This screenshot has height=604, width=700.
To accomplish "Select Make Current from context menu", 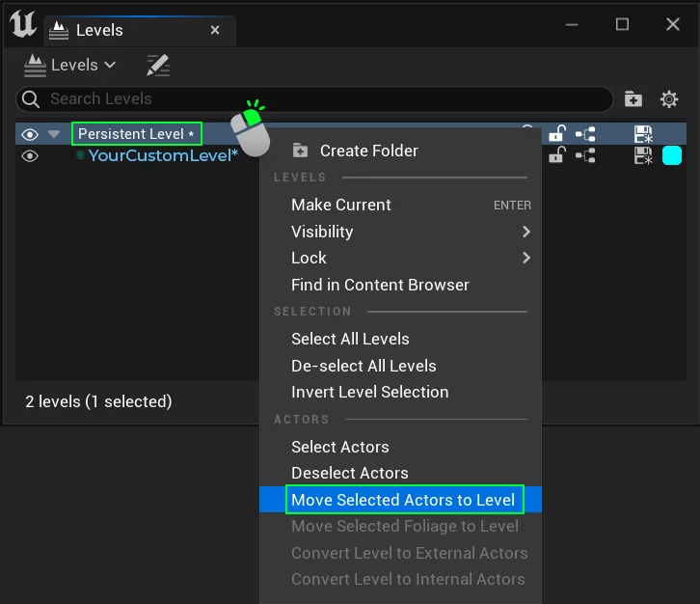I will click(x=341, y=205).
